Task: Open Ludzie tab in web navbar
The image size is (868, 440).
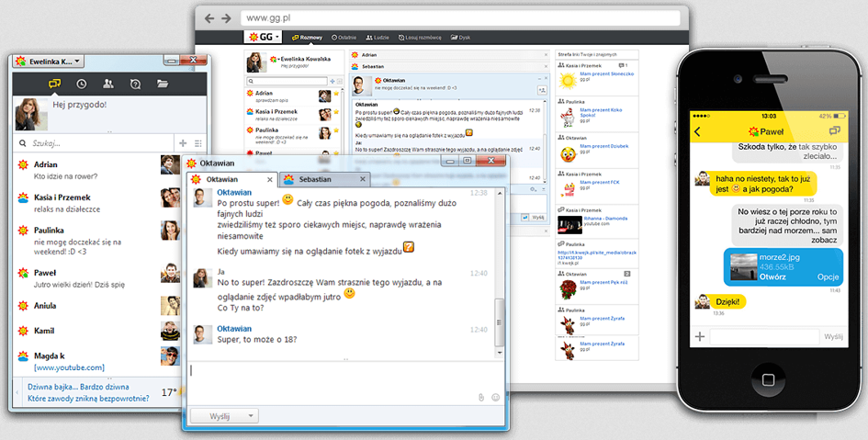Action: tap(378, 38)
